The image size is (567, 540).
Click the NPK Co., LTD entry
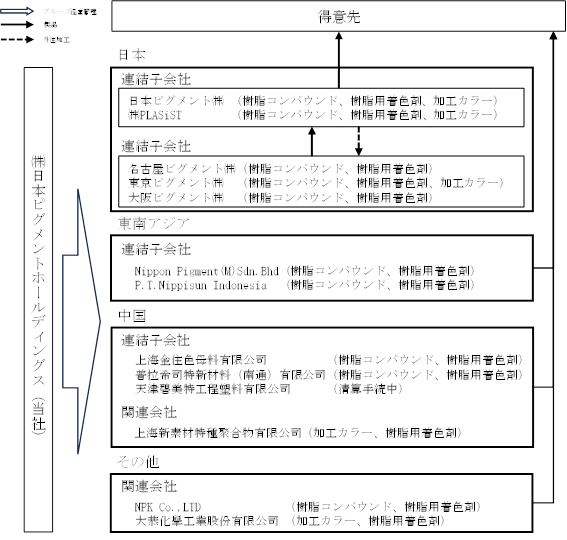click(x=168, y=507)
